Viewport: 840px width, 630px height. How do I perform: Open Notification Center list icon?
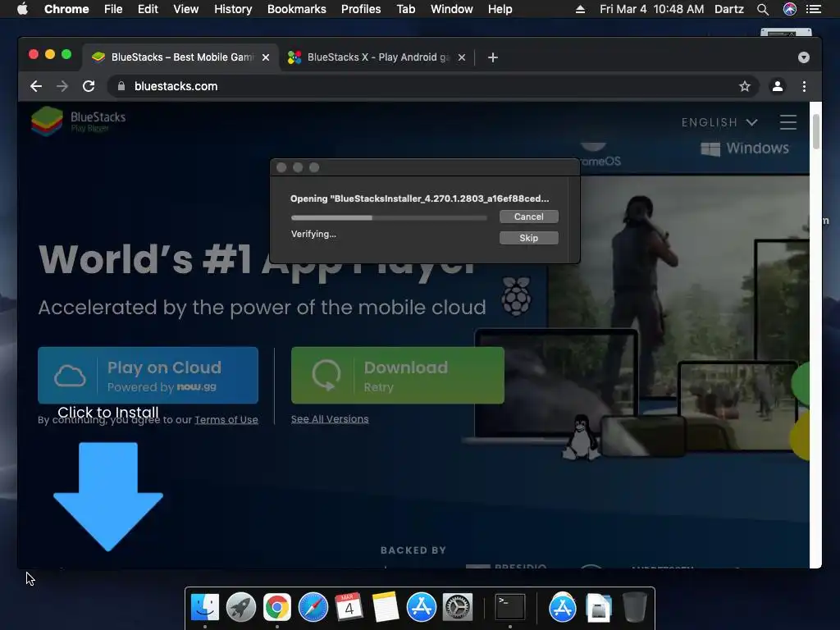[814, 9]
